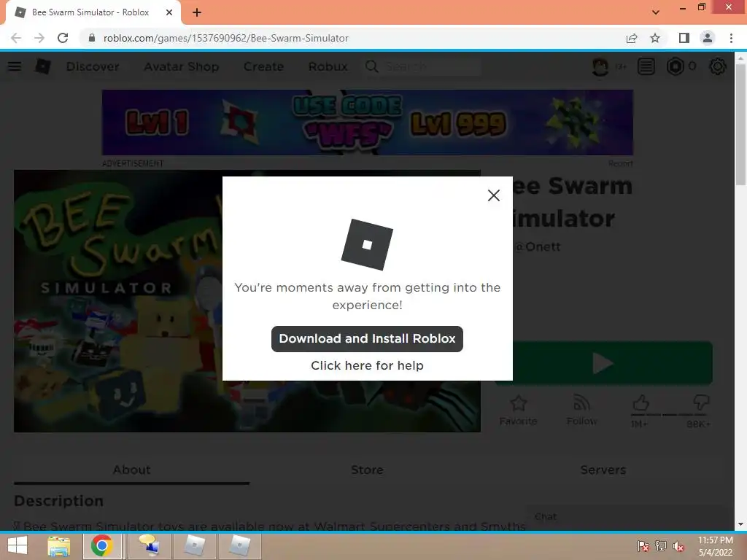The image size is (747, 560).
Task: Reload the page
Action: click(63, 38)
